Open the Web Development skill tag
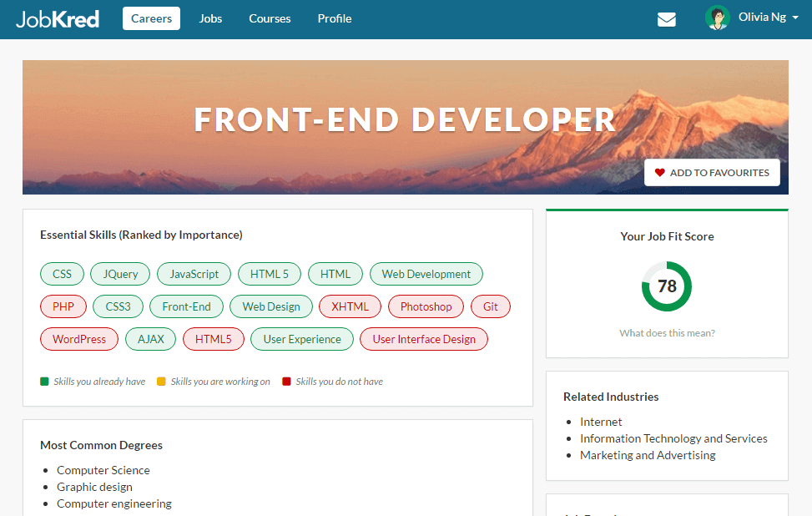Screen dimensions: 812x516 (x=426, y=274)
